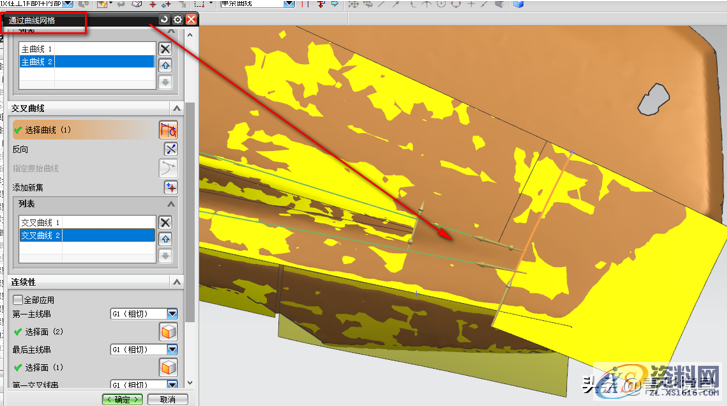Remove the selected primary curve with X
Screen dimensions: 727x406
(x=166, y=48)
